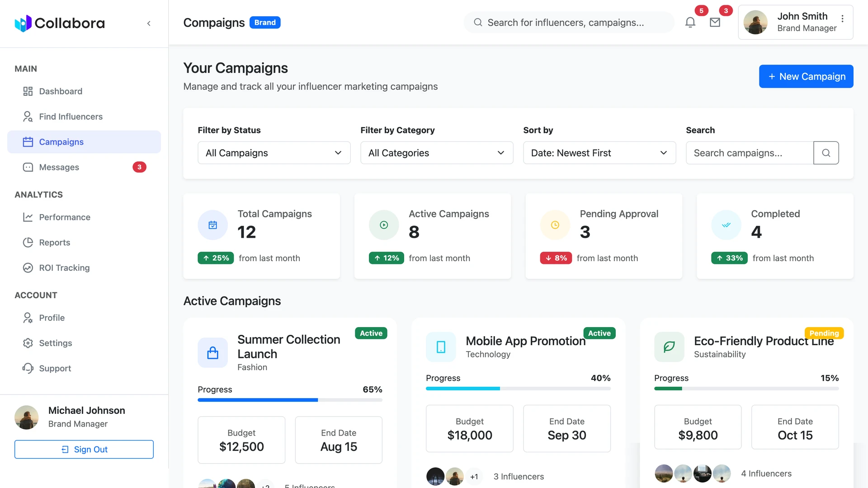Click the Eco-Friendly Product Line leaf icon
Screen dimensions: 868x488
tap(669, 347)
